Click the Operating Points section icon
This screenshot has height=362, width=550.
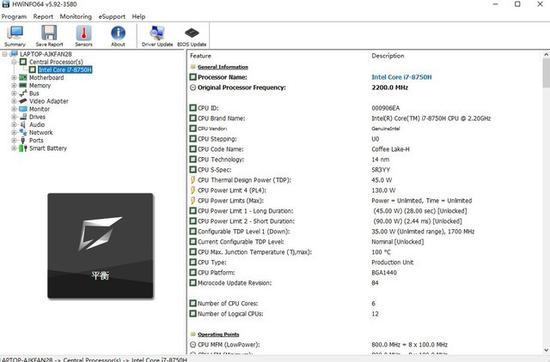click(x=193, y=334)
